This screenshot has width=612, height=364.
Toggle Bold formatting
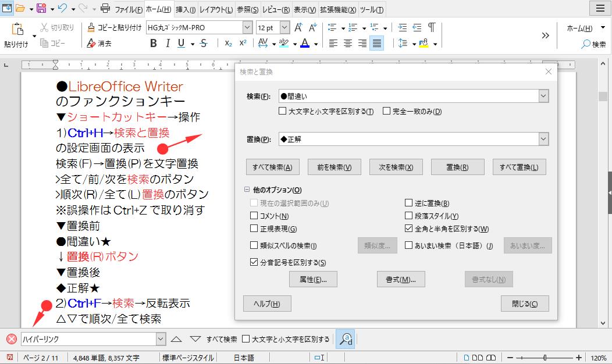[x=154, y=43]
